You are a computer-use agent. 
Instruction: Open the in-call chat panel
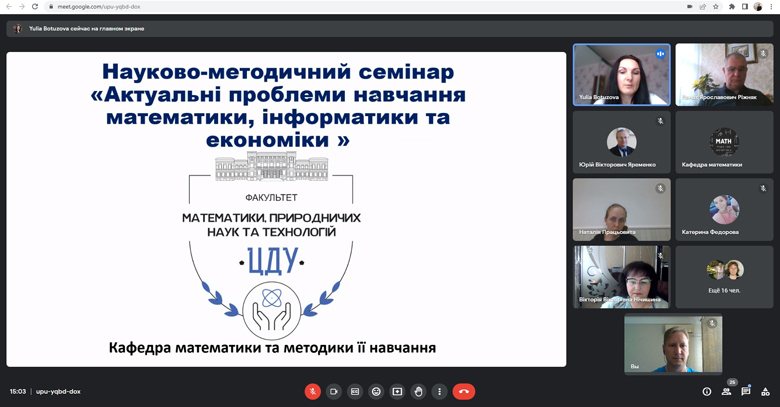click(x=746, y=392)
